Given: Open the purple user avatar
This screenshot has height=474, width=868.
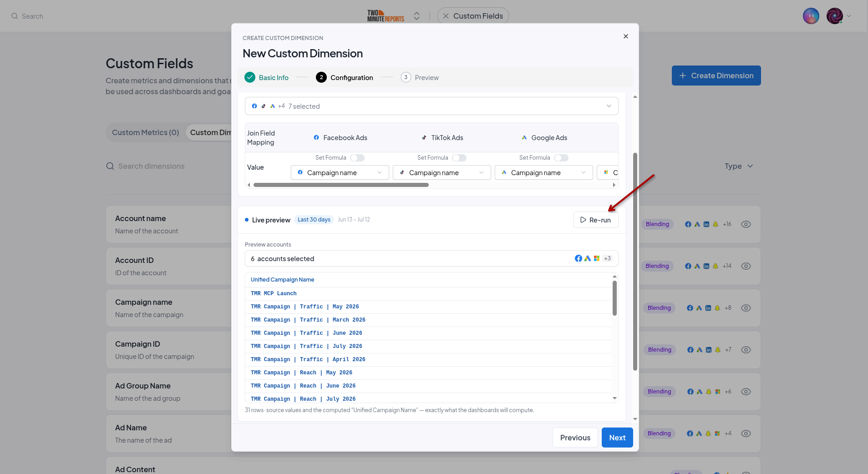Looking at the screenshot, I should pyautogui.click(x=811, y=16).
